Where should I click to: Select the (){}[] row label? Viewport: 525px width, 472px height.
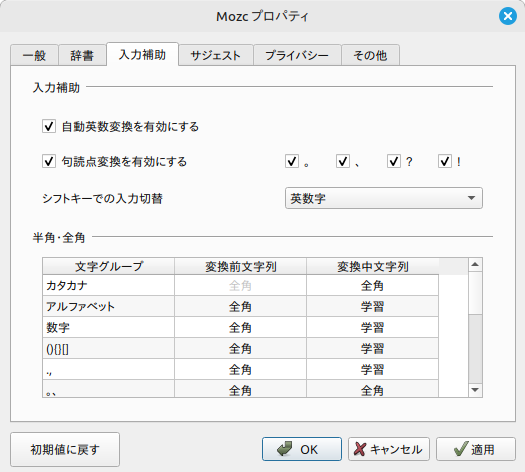point(108,348)
